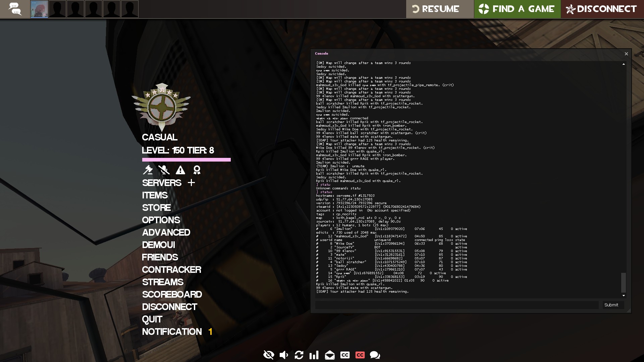This screenshot has height=362, width=644.
Task: Open the party chat icon top-left
Action: click(15, 9)
